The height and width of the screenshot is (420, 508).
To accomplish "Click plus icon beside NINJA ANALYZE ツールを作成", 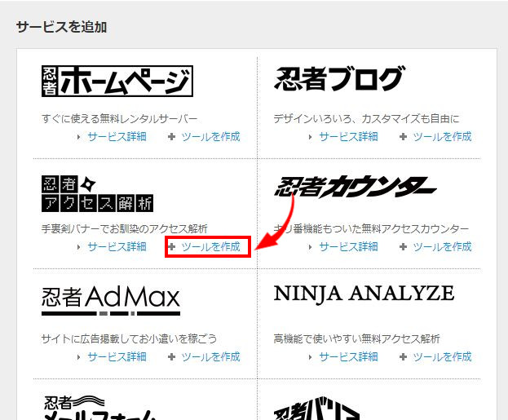I will 403,357.
